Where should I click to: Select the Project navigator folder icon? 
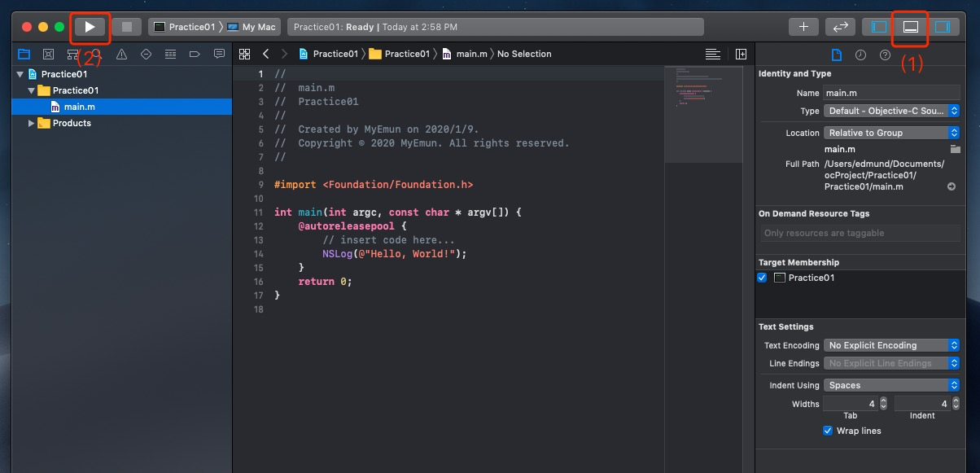coord(24,54)
